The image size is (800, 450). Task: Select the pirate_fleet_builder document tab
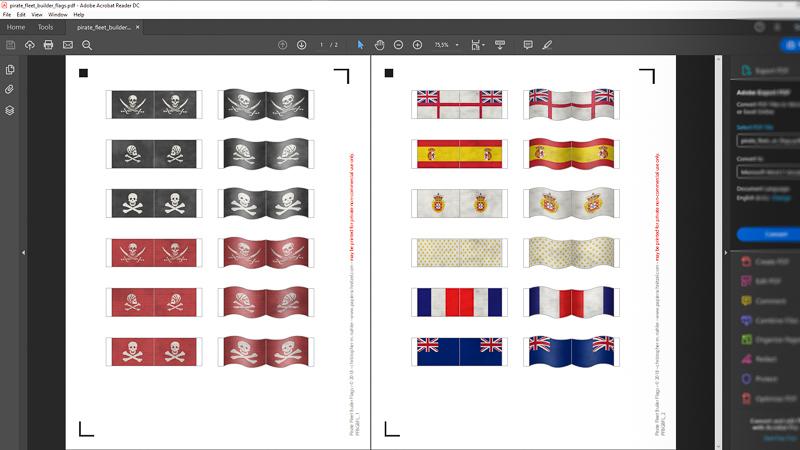(x=104, y=27)
